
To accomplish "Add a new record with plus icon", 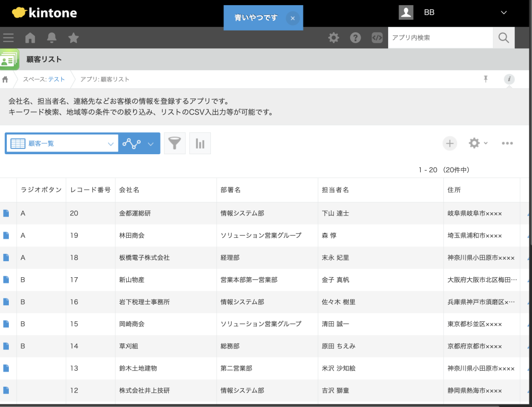I will (x=449, y=144).
